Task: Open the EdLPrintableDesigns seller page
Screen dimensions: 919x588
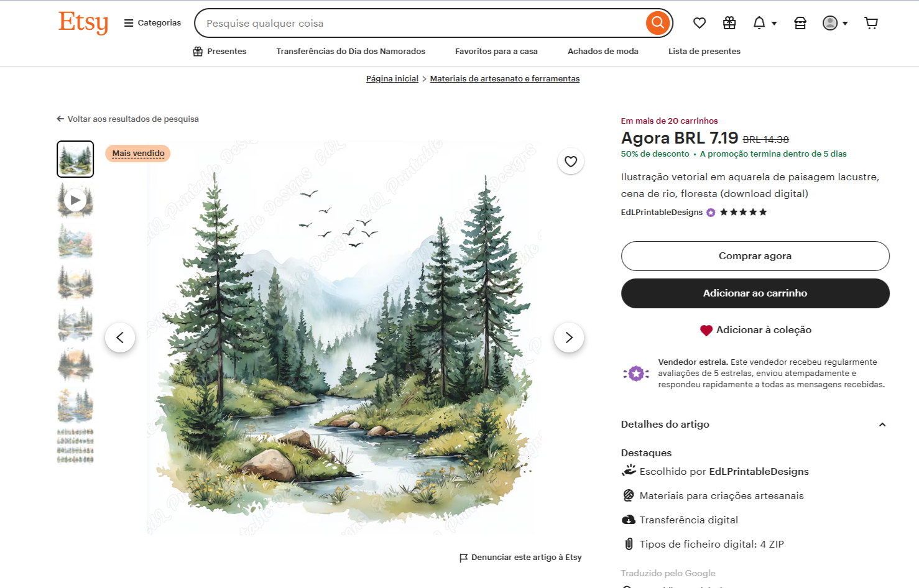Action: (661, 212)
